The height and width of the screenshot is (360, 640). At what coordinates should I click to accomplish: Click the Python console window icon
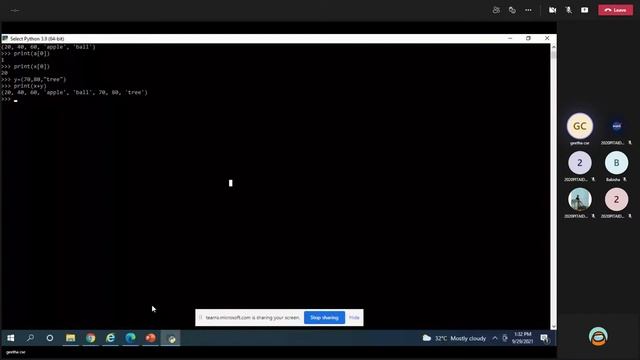pos(5,38)
